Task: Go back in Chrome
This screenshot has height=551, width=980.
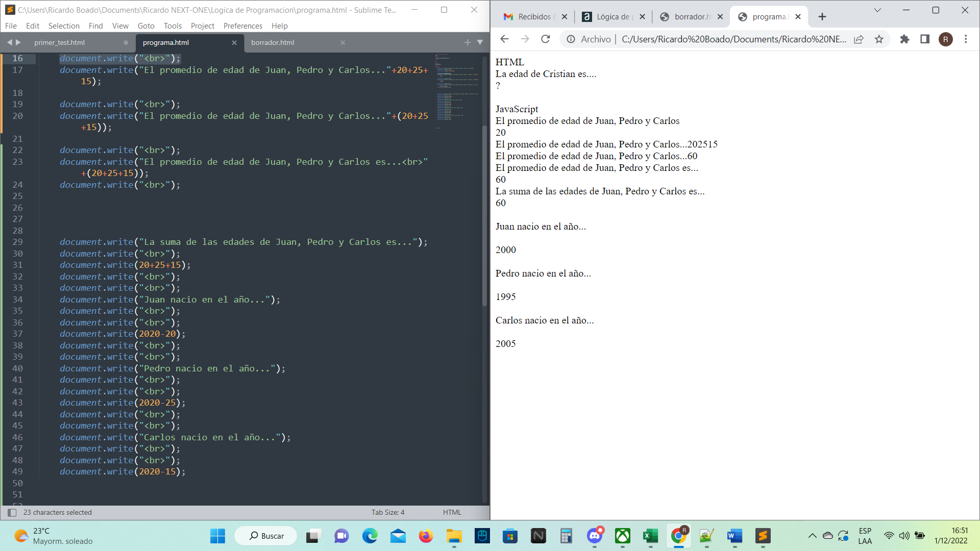Action: tap(504, 39)
